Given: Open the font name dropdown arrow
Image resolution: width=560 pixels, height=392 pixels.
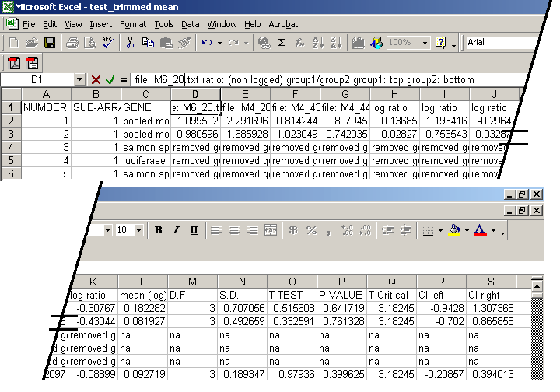Looking at the screenshot, I should pyautogui.click(x=107, y=231).
